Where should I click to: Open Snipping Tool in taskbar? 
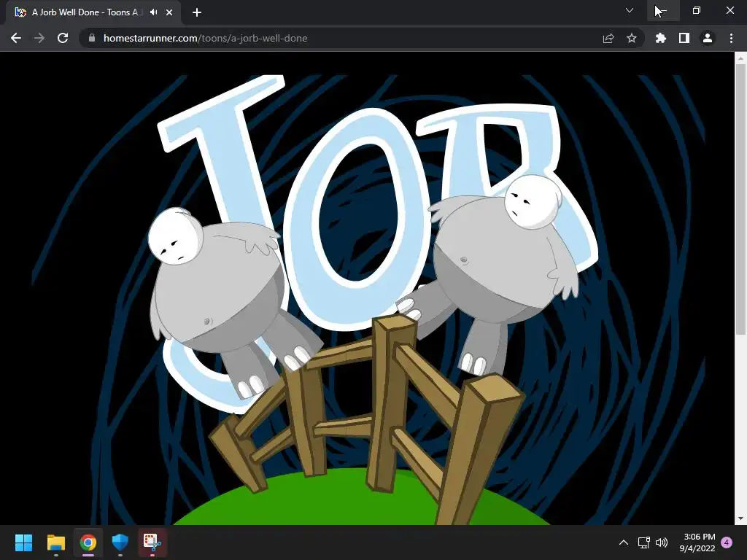(152, 542)
